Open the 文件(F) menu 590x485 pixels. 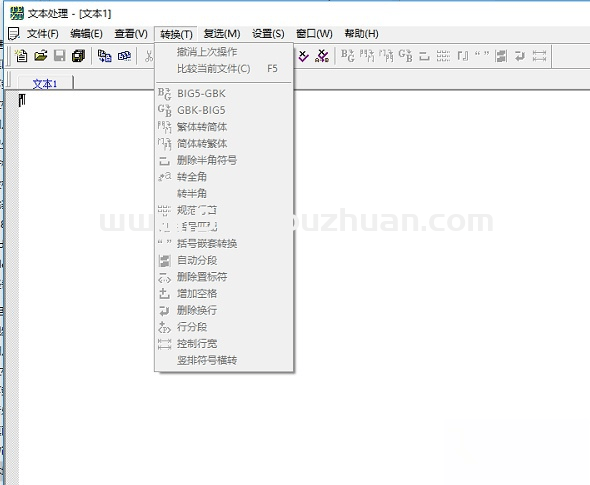43,34
